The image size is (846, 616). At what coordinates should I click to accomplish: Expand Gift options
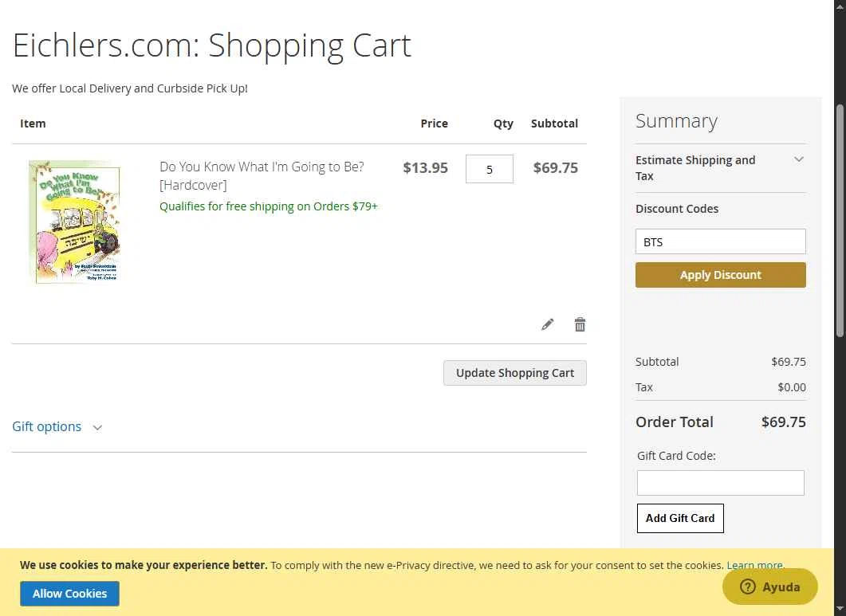tap(57, 426)
